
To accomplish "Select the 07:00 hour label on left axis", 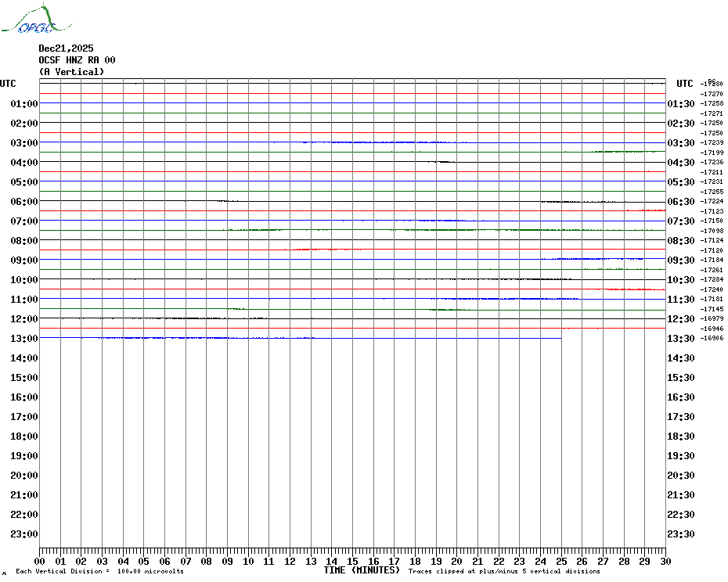I will (24, 221).
